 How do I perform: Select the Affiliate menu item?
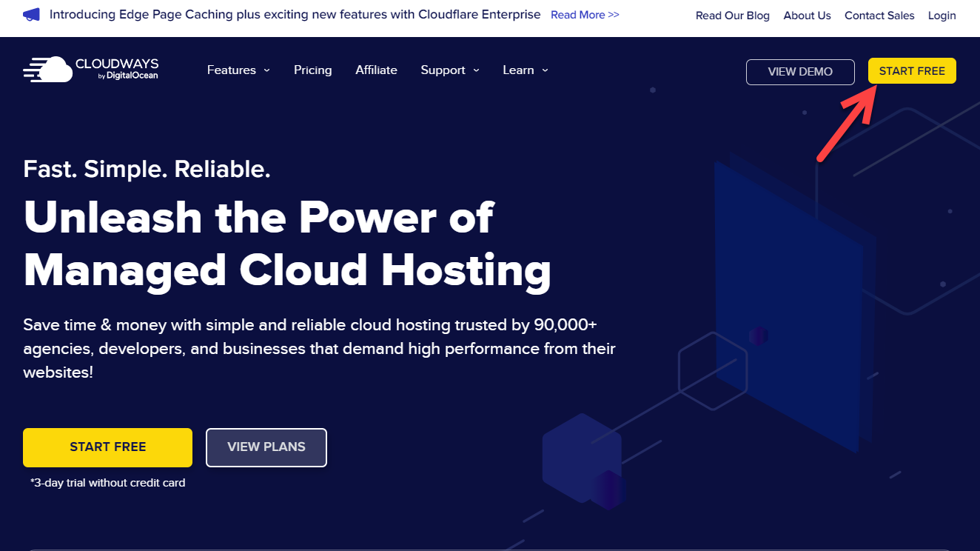376,70
